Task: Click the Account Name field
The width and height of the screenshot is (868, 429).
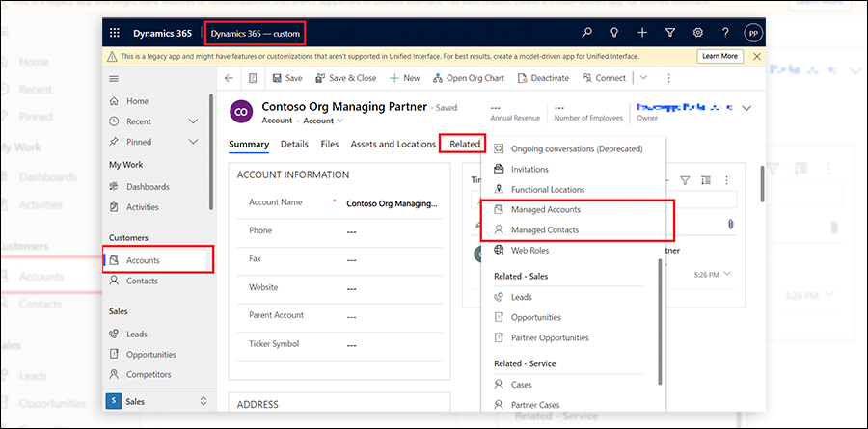Action: pos(393,203)
